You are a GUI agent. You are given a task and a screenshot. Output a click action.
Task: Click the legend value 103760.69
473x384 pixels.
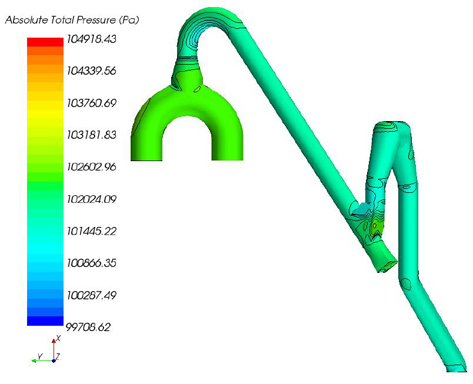click(x=92, y=103)
